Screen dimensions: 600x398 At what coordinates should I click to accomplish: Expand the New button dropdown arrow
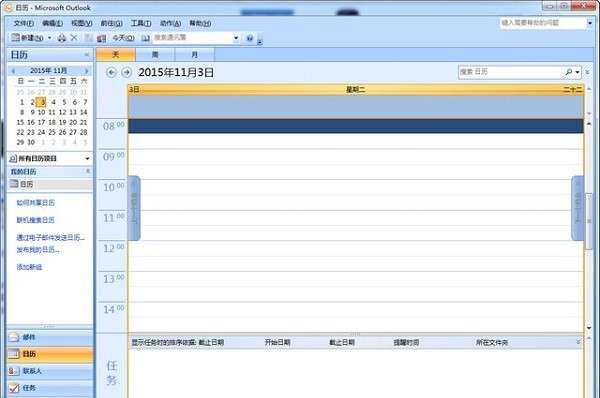click(49, 38)
